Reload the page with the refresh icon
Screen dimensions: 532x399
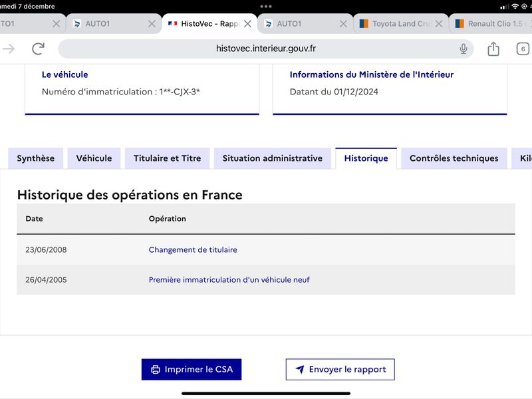tap(39, 49)
